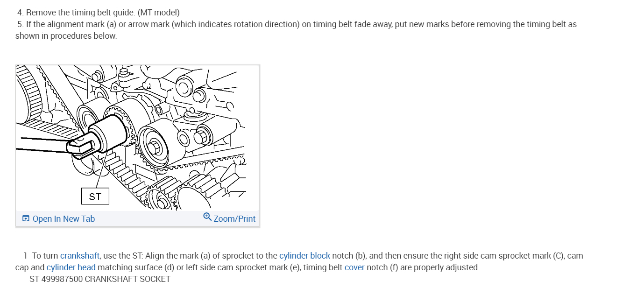The height and width of the screenshot is (295, 644).
Task: Click the step 5 alignment mark instruction
Action: pos(297,24)
